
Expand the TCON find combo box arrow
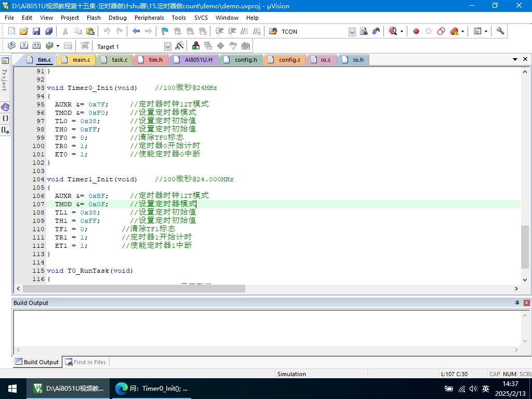352,32
